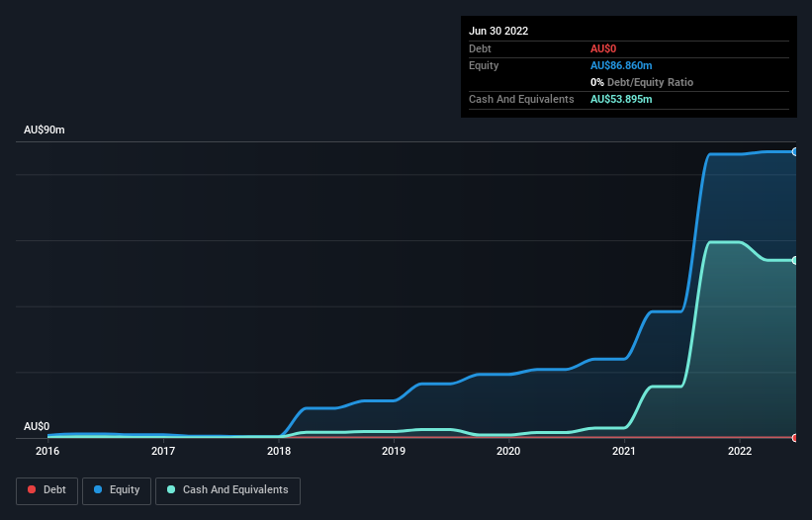Click the 2020 x-axis label
812x520 pixels.
tap(508, 451)
